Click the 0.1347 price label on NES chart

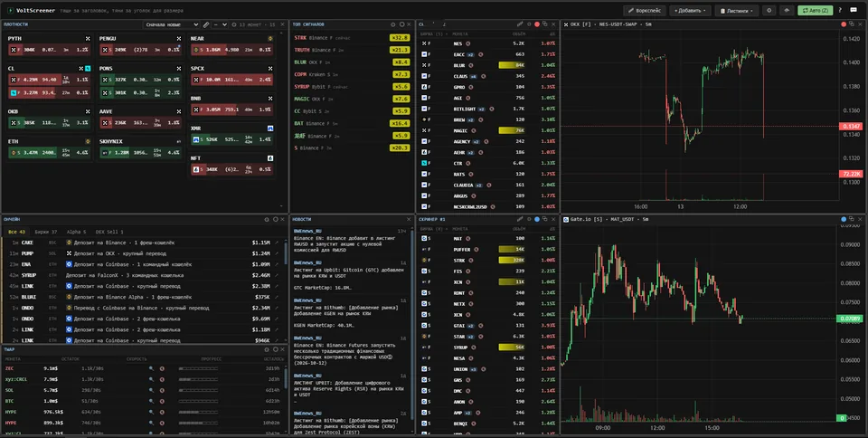point(850,127)
